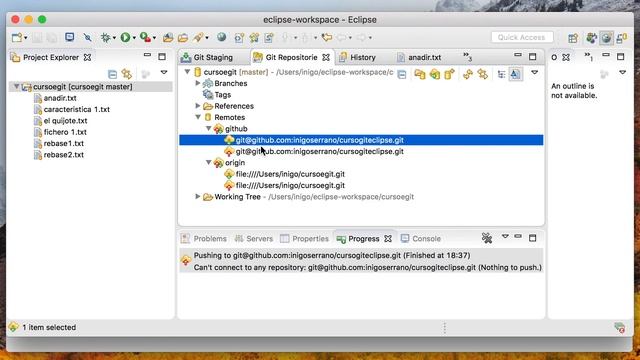The image size is (640, 360).
Task: Click the push icon beside the Pushing message
Action: pos(186,260)
